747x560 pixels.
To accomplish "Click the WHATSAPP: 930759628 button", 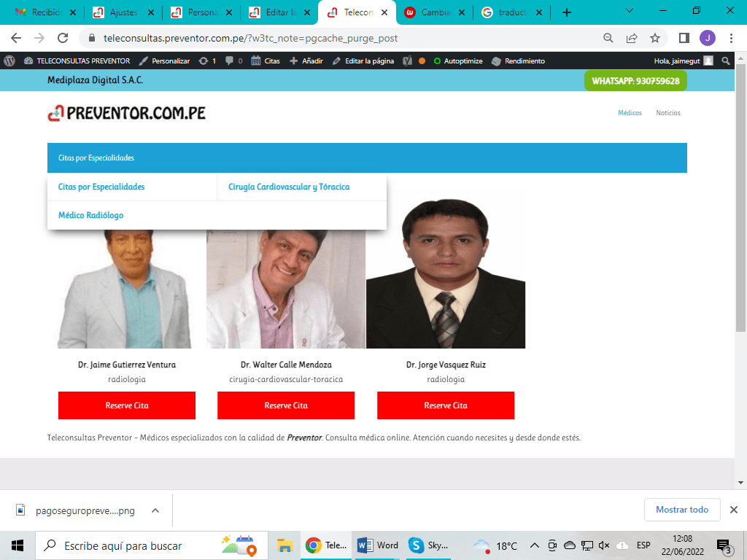I will (635, 81).
